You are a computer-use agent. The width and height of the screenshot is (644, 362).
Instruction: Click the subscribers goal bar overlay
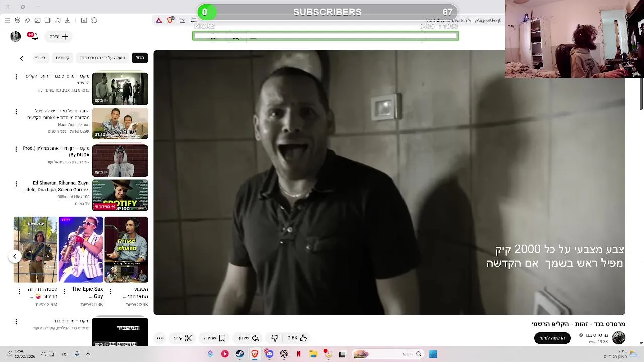click(328, 12)
